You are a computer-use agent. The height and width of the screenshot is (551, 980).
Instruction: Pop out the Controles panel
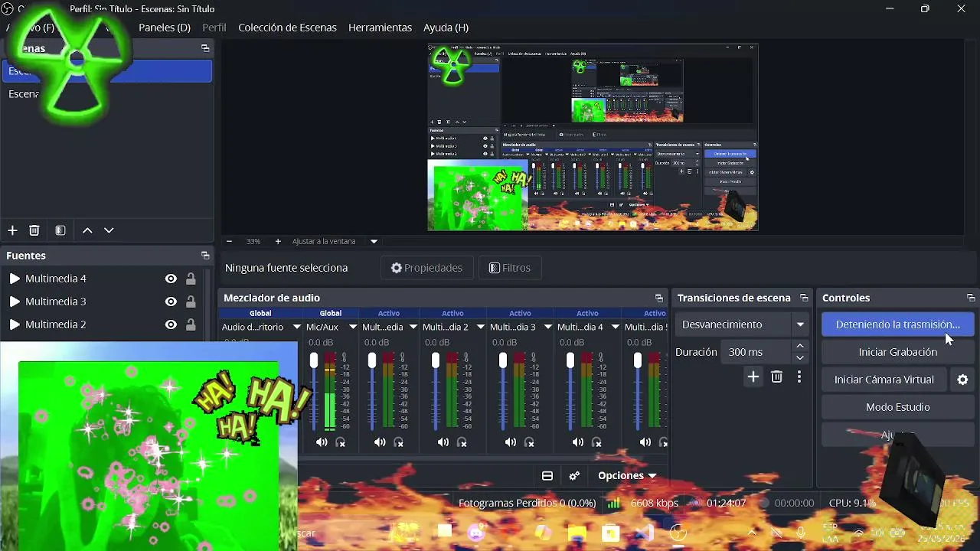click(971, 298)
